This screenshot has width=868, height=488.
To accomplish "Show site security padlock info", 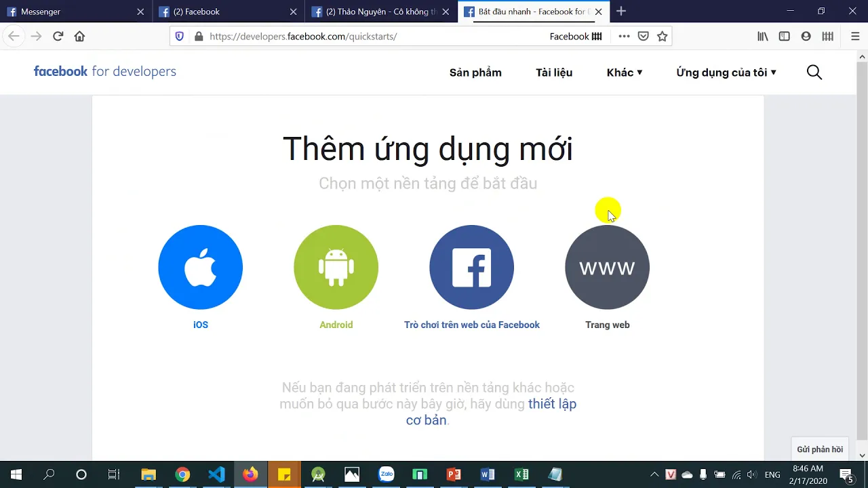I will [199, 37].
